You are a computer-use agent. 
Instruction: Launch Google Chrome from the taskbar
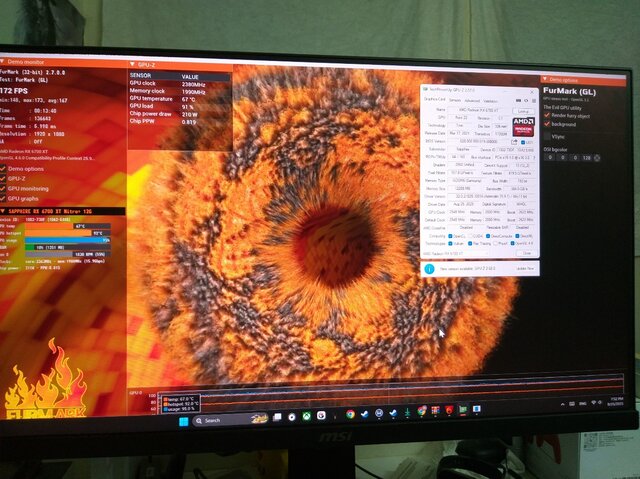350,415
